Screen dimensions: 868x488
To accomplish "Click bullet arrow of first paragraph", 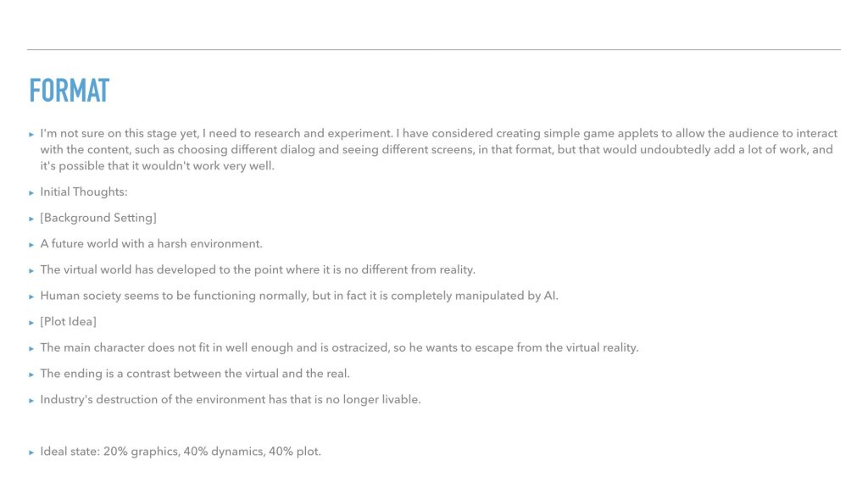I will pos(31,135).
